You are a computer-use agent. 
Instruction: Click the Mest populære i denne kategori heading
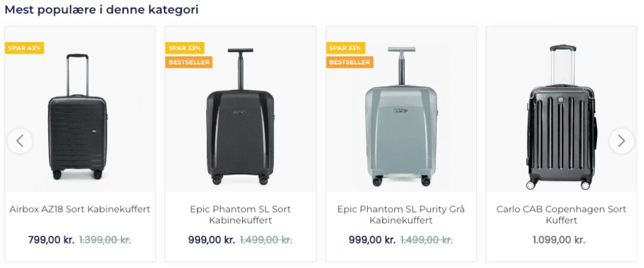click(102, 10)
